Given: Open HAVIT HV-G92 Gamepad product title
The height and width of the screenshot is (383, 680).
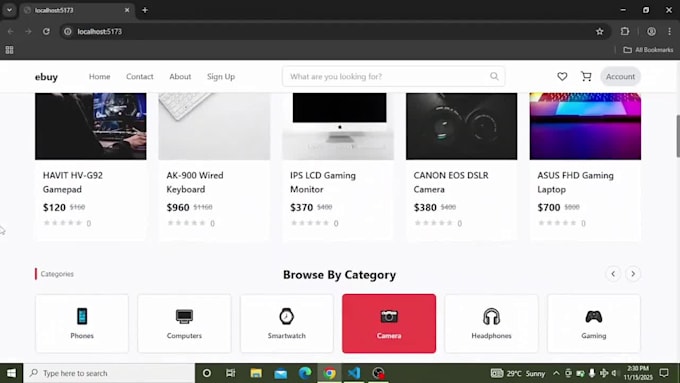Looking at the screenshot, I should (x=73, y=182).
